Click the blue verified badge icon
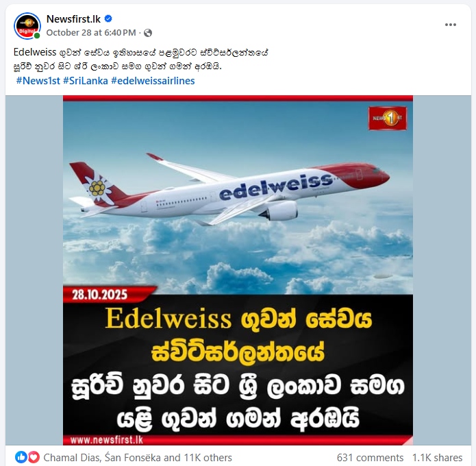 (x=108, y=19)
